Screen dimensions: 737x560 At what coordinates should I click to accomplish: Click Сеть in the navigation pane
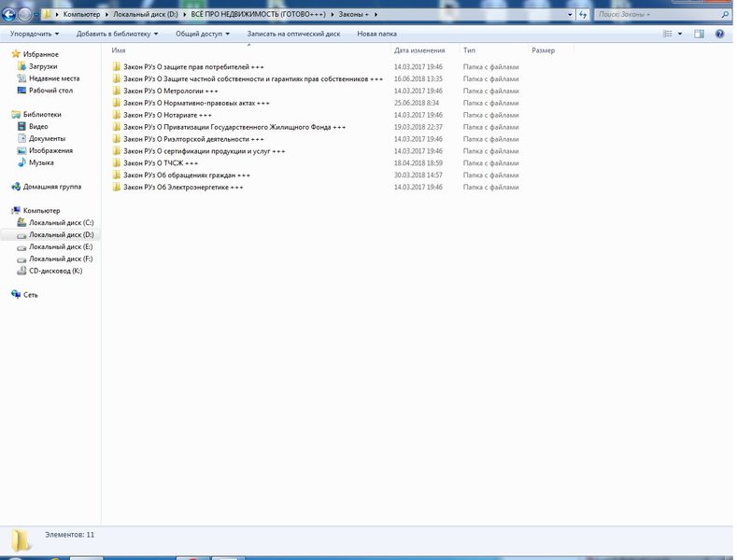click(x=31, y=294)
